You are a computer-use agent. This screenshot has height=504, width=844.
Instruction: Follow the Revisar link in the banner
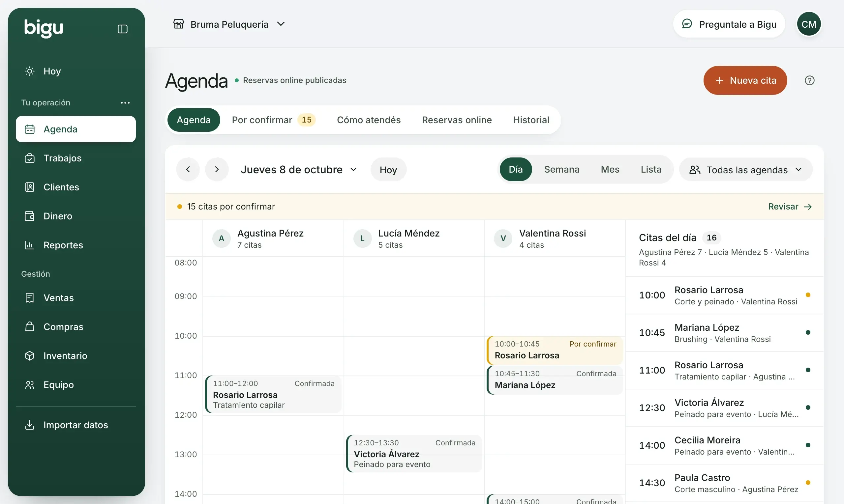coord(790,207)
